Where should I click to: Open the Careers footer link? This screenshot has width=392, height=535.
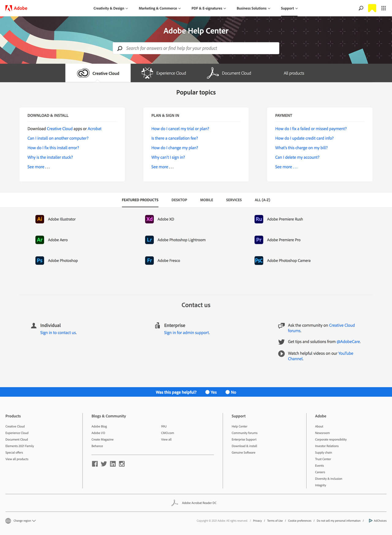(x=320, y=472)
